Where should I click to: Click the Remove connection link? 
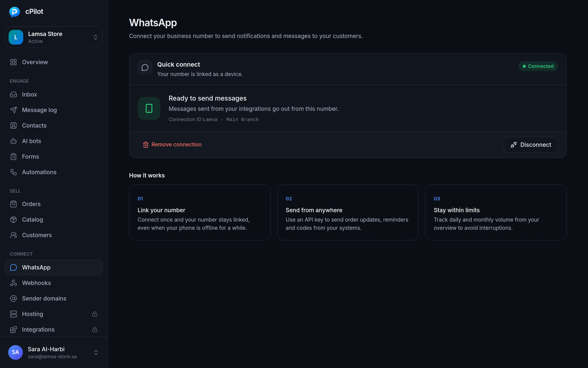click(172, 144)
